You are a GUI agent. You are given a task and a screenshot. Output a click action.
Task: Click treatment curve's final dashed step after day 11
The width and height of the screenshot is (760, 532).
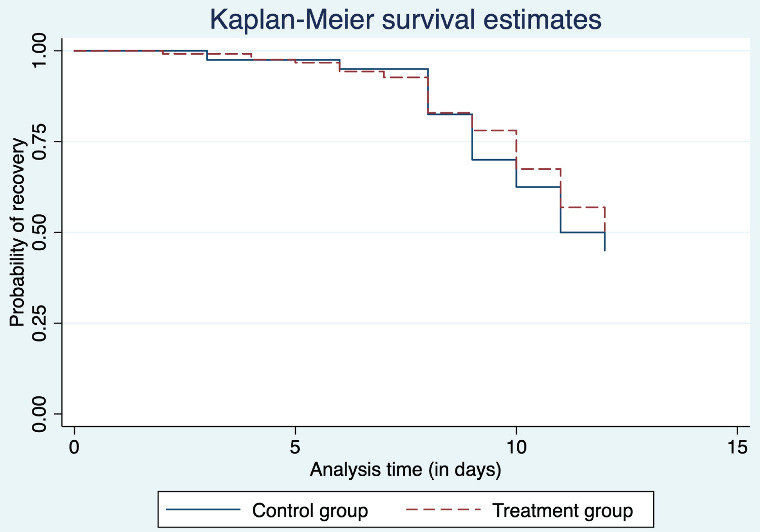[583, 207]
